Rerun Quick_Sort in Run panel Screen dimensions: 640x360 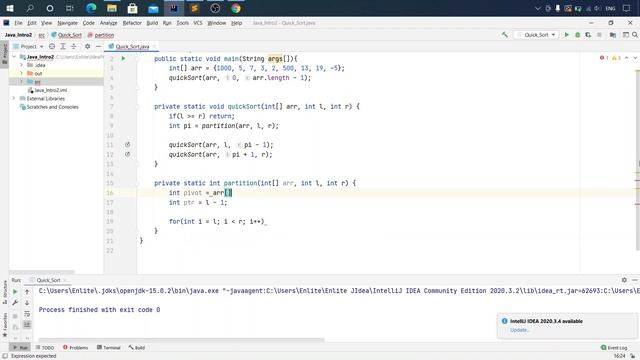point(15,291)
